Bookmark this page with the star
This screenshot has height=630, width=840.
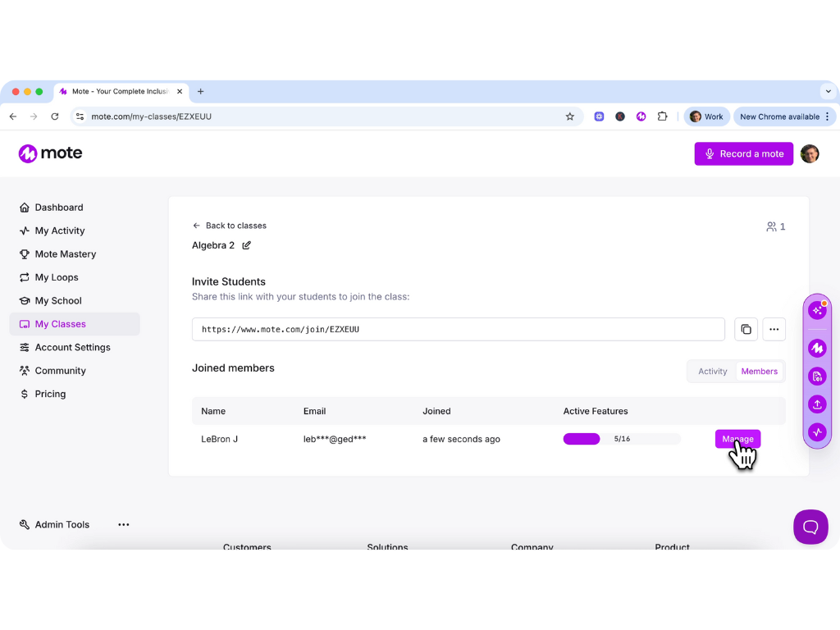coord(569,116)
